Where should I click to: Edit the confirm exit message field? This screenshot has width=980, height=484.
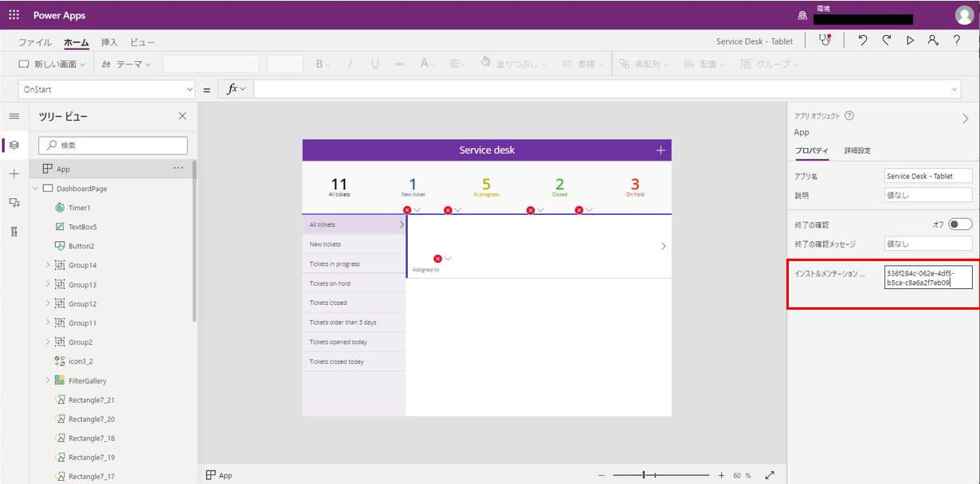[928, 244]
